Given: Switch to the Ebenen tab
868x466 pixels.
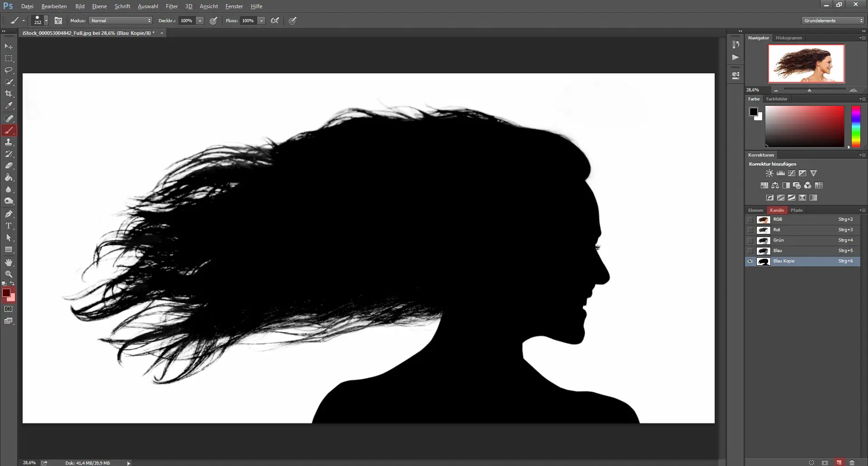Looking at the screenshot, I should (x=755, y=210).
